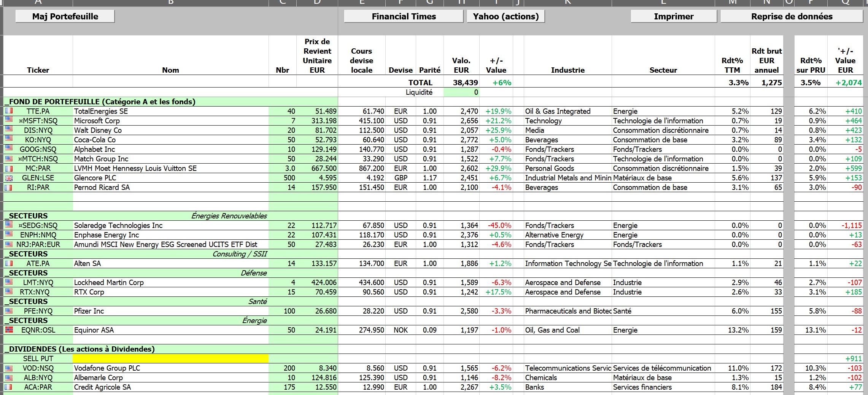Select Amundi MSCI New Energy ETF name

pos(170,244)
